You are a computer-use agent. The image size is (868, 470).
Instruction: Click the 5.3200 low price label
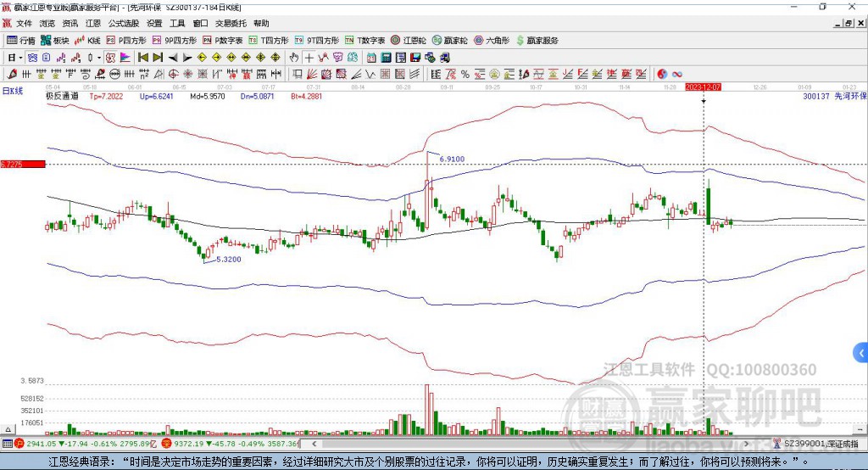[x=229, y=259]
